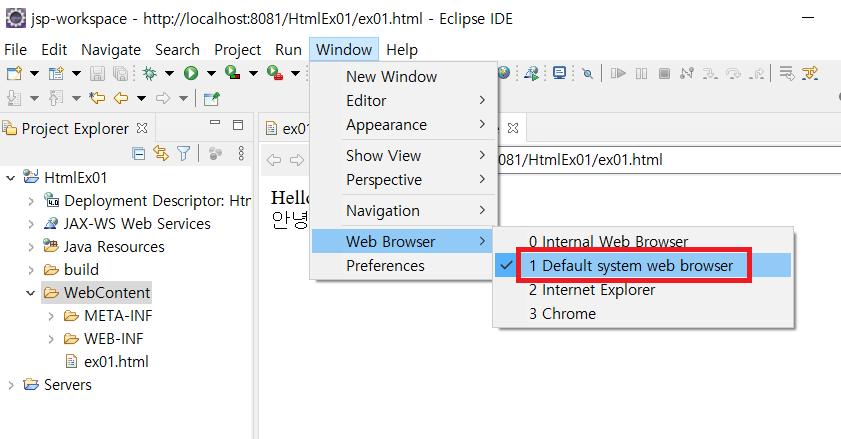Click the Step Return icon
The image size is (841, 439).
coord(756,73)
